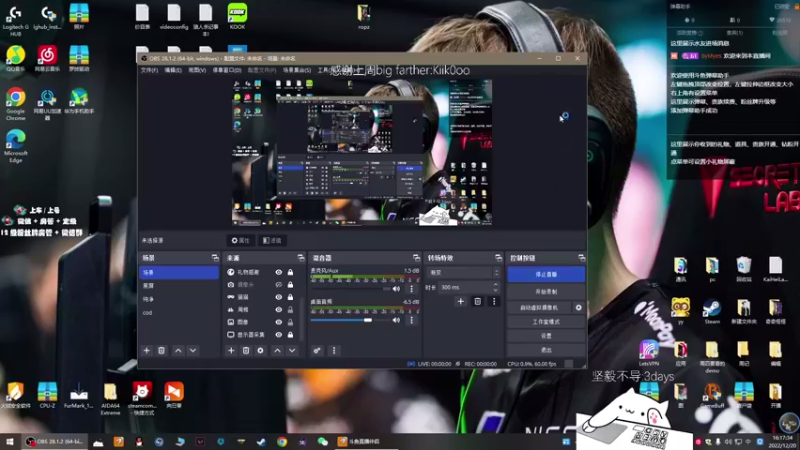Hide the 图像 image source
This screenshot has height=450, width=800.
click(x=279, y=322)
